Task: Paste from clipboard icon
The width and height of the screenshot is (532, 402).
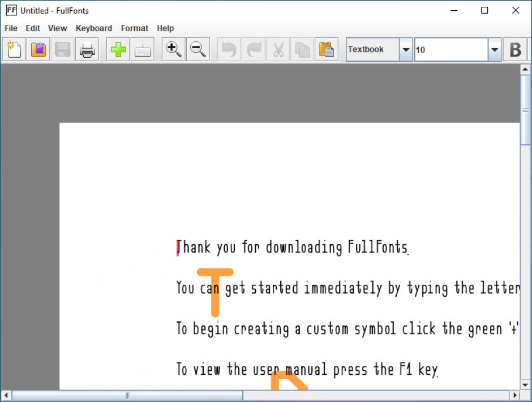Action: (x=327, y=50)
